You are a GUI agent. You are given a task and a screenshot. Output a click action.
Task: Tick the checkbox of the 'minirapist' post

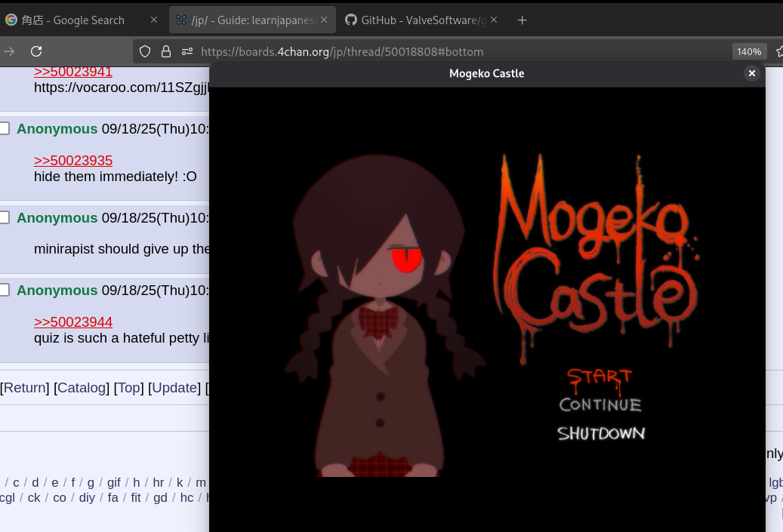click(4, 217)
